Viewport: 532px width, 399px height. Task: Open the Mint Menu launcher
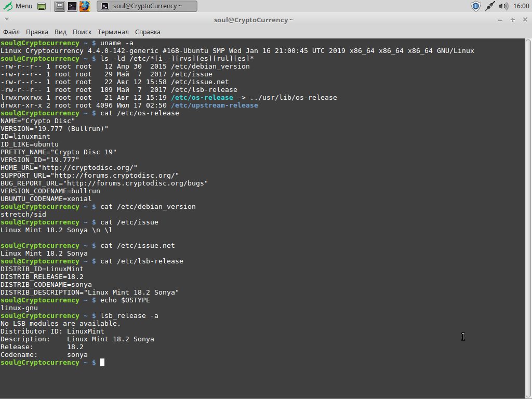point(18,6)
